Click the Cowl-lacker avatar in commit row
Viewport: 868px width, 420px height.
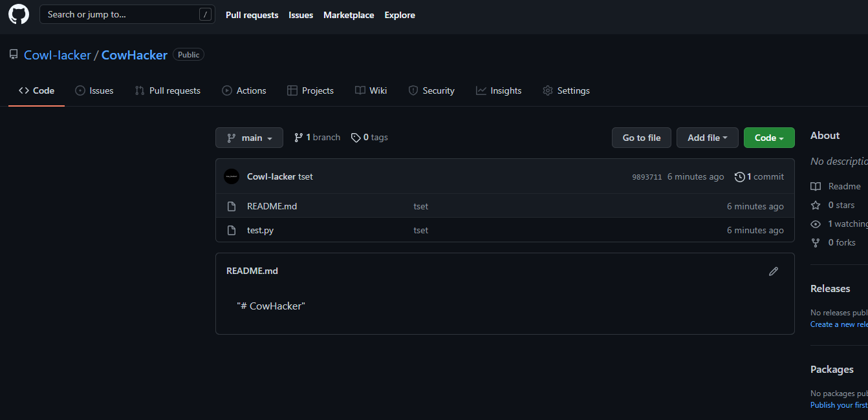point(232,176)
